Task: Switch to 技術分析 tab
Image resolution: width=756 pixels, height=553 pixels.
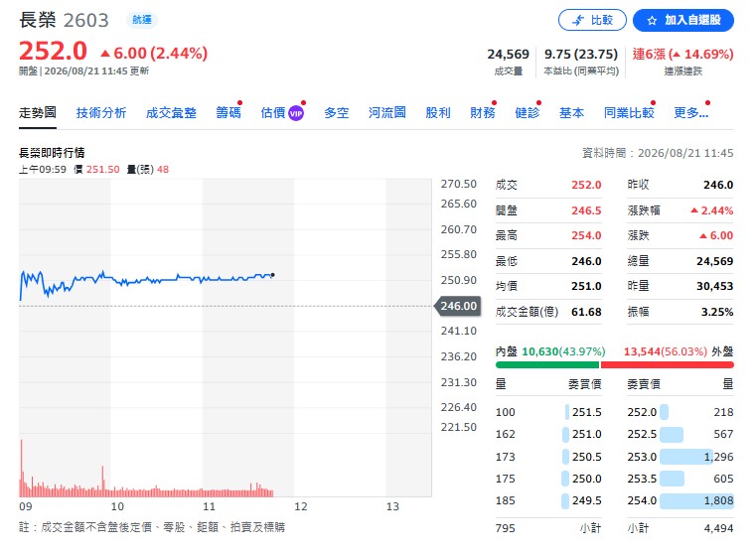Action: tap(101, 113)
